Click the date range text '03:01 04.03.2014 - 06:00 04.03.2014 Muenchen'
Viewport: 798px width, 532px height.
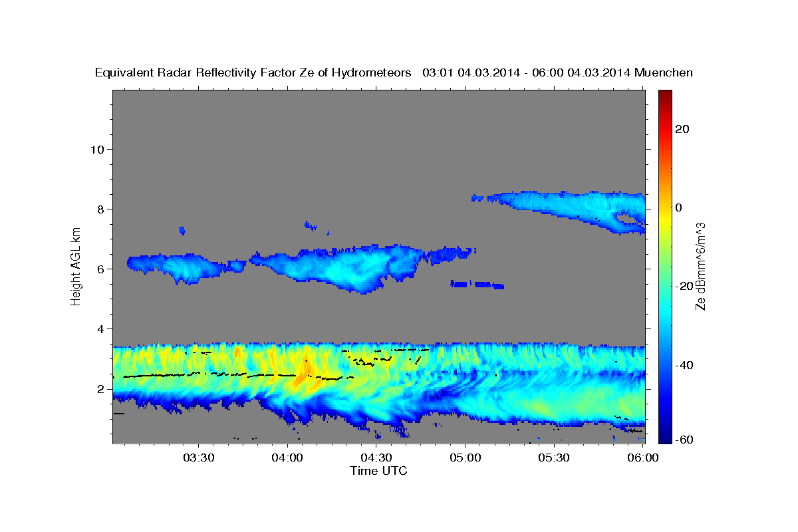pos(557,72)
